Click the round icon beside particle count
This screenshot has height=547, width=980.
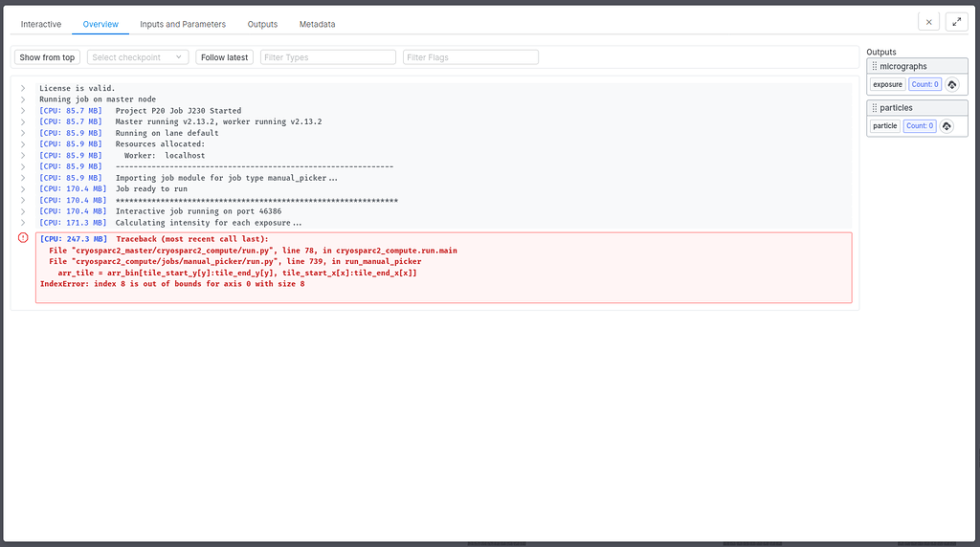tap(947, 126)
